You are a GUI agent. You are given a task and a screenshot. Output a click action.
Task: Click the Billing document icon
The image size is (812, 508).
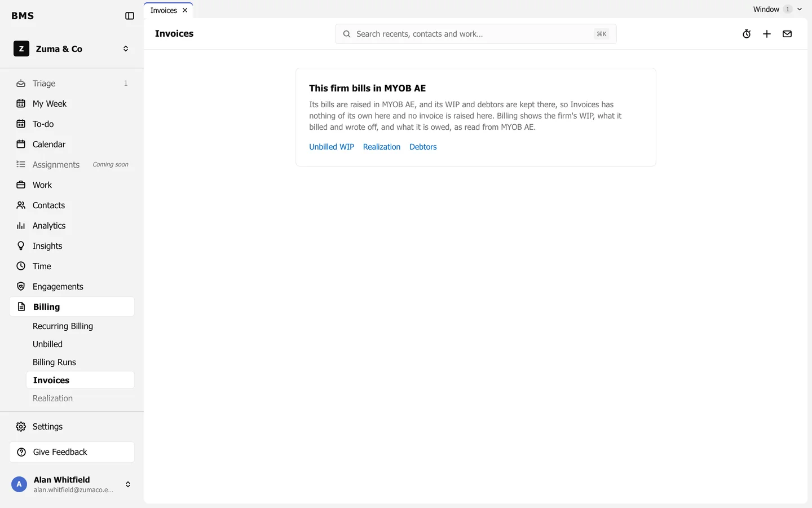[x=21, y=307]
